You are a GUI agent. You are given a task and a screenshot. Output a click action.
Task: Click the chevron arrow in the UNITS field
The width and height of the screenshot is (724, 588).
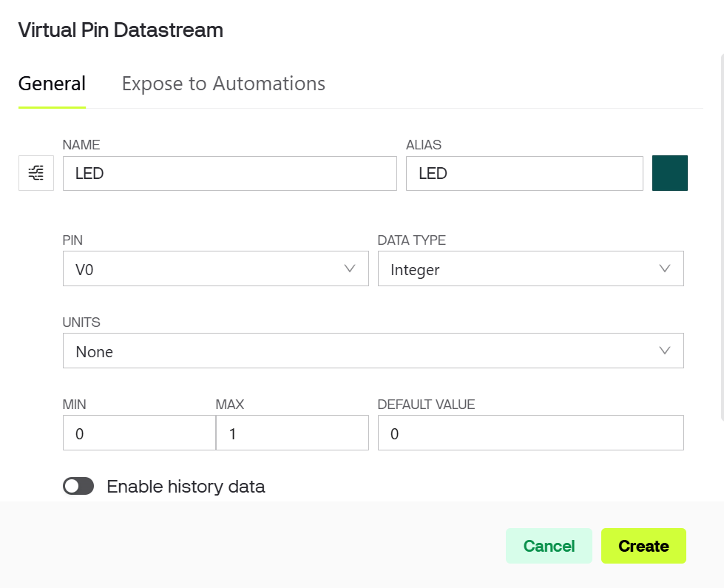[665, 351]
